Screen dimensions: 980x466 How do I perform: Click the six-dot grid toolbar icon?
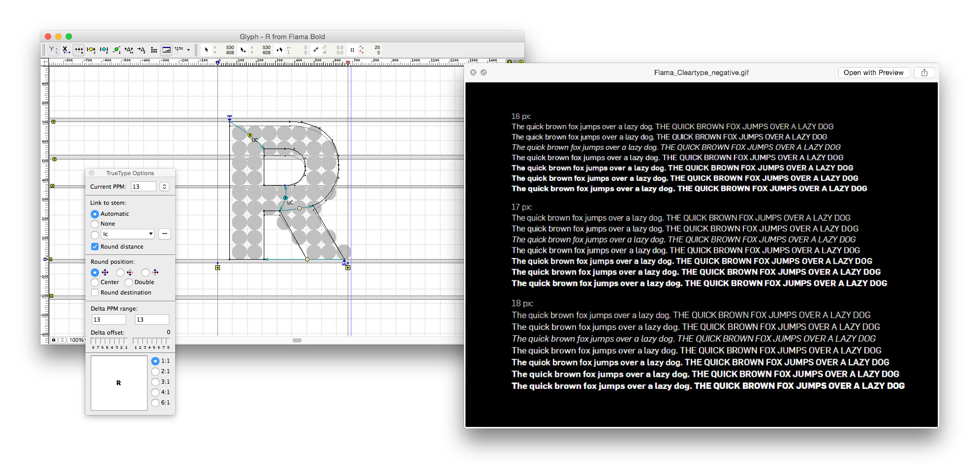pos(154,50)
